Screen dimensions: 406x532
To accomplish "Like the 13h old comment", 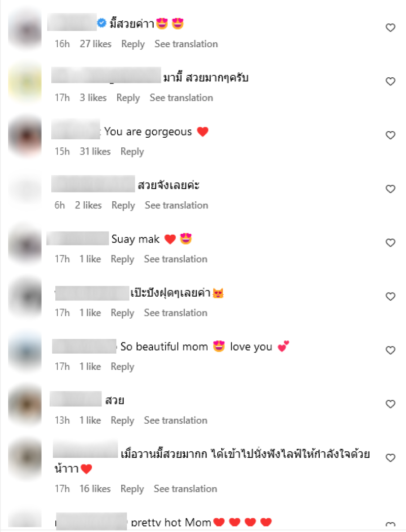I will [390, 404].
